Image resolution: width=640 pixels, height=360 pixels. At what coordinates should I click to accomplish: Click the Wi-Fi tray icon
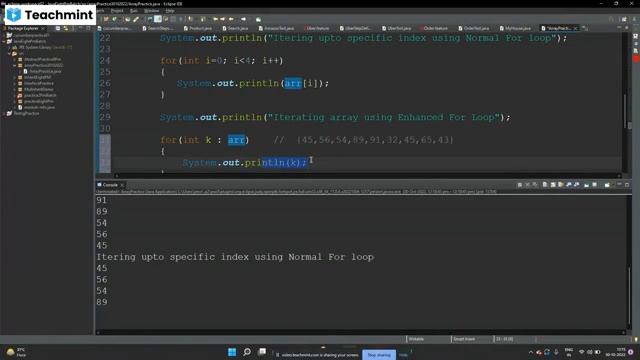click(582, 352)
